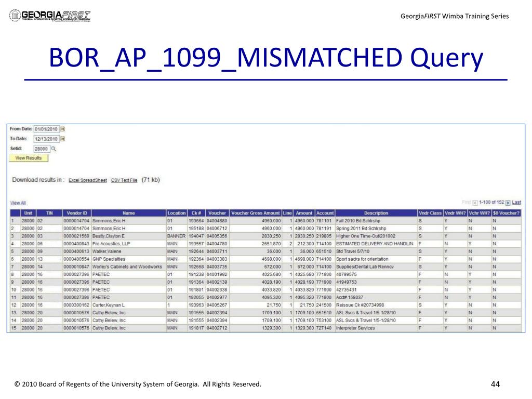Viewport: 532px width, 399px height.
Task: Sort by the Vndr Class column header
Action: (x=430, y=213)
